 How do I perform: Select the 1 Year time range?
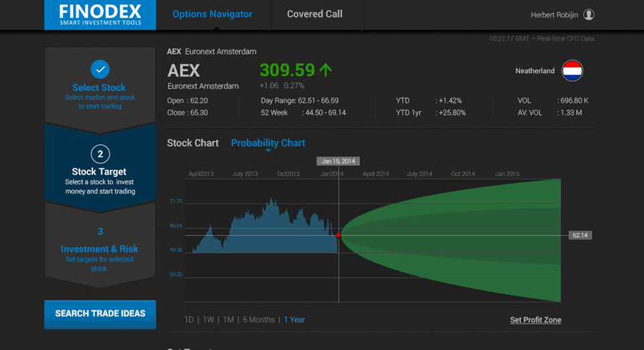click(x=294, y=320)
